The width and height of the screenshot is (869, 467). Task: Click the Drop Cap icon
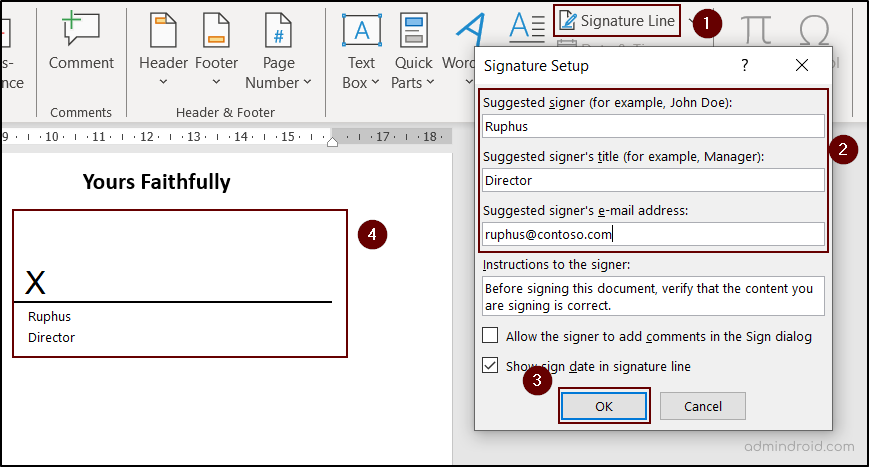tap(526, 27)
